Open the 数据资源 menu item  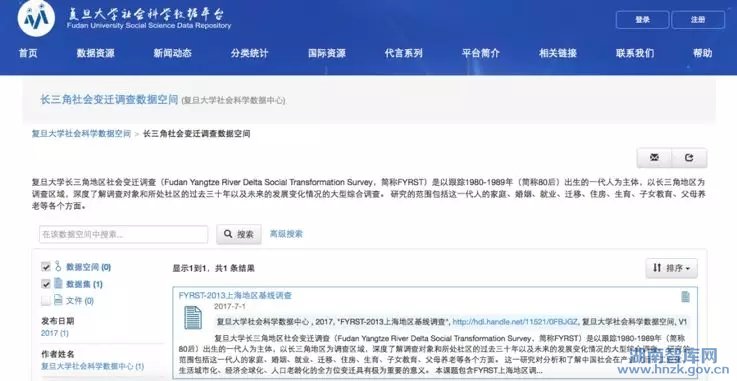[95, 53]
